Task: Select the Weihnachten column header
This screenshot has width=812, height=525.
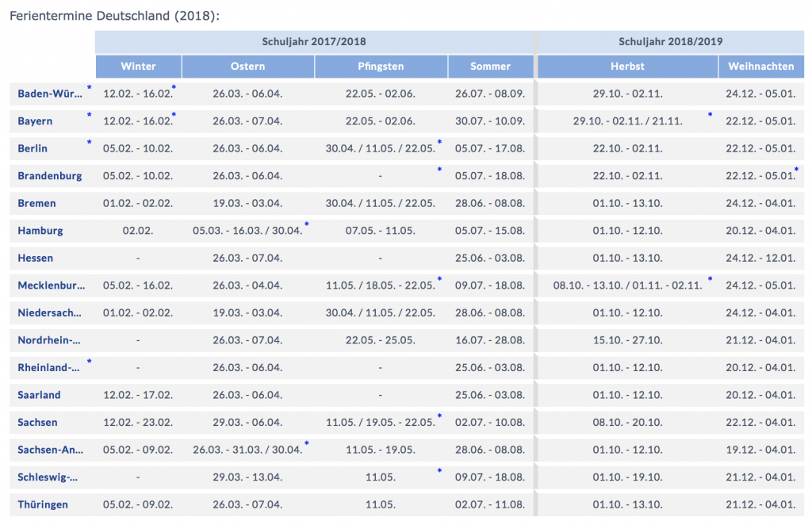Action: [760, 67]
